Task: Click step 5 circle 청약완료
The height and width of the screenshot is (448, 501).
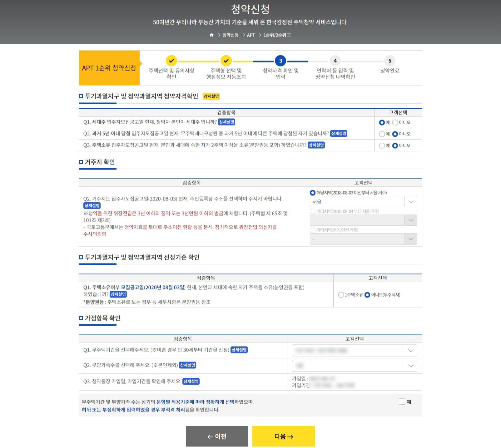Action: point(390,61)
